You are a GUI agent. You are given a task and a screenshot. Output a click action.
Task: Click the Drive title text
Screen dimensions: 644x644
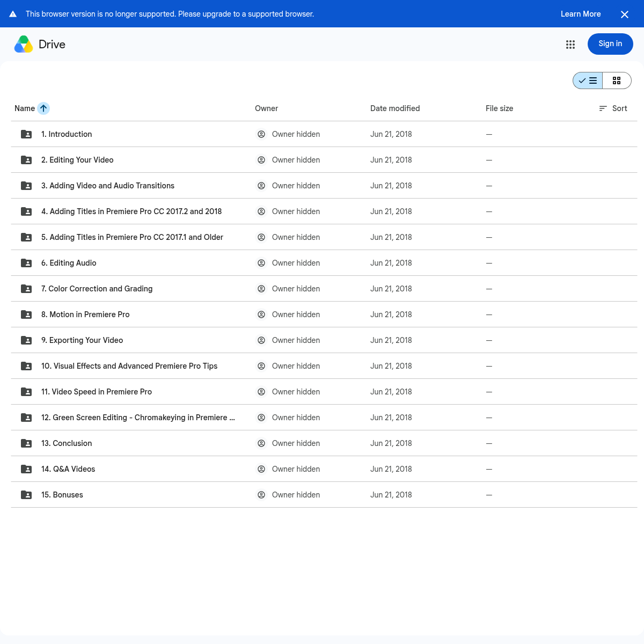click(x=52, y=45)
